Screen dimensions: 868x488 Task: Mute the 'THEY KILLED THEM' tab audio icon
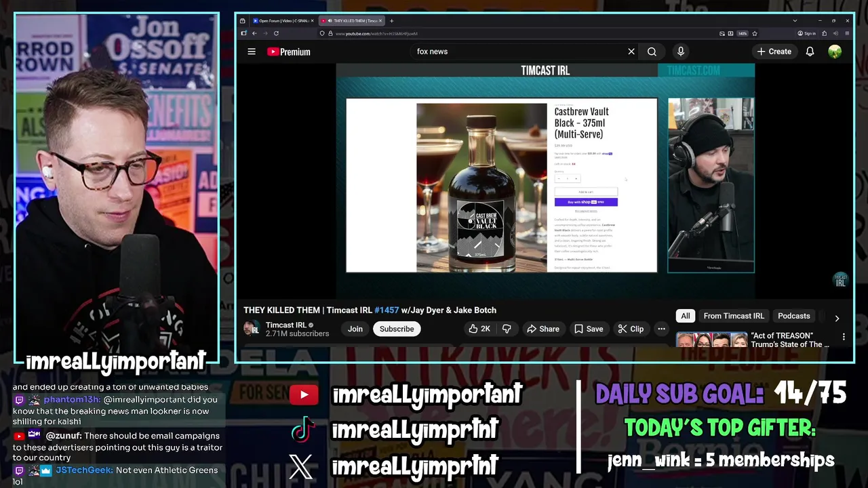[x=330, y=21]
